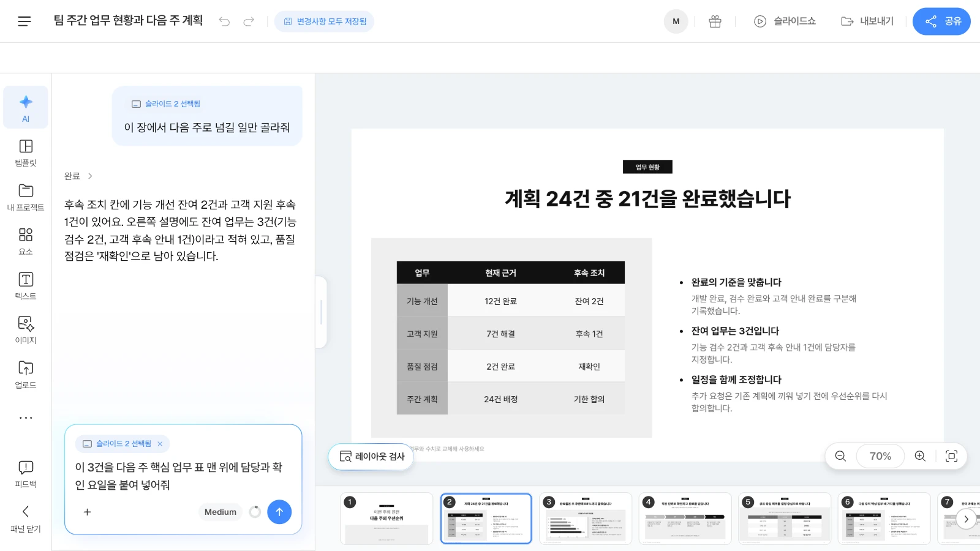Click the 일정을 함께 조정합니다 bullet heading

pos(736,380)
